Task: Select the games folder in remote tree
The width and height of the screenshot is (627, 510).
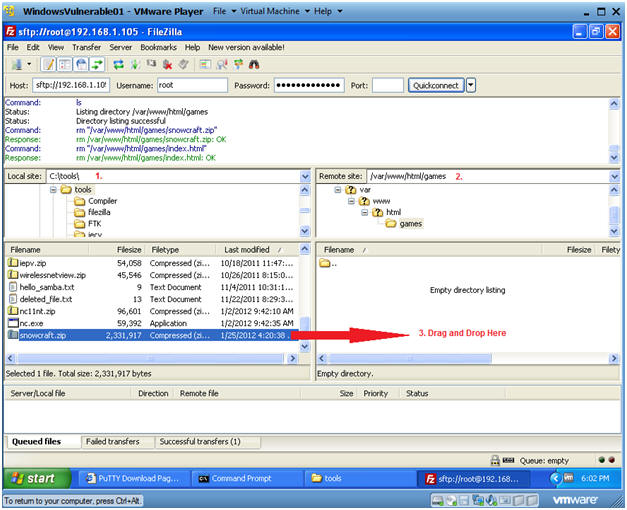Action: 404,224
